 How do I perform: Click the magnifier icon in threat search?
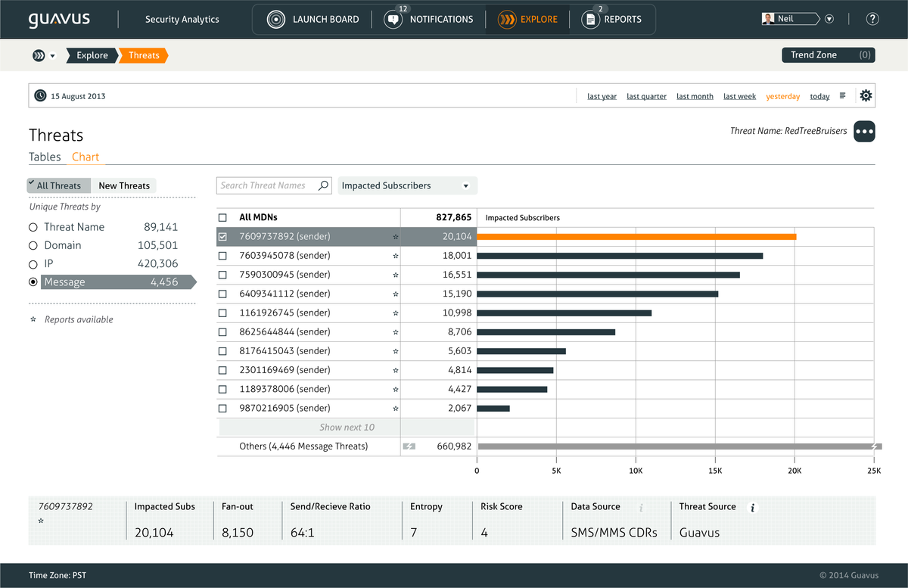pyautogui.click(x=323, y=185)
